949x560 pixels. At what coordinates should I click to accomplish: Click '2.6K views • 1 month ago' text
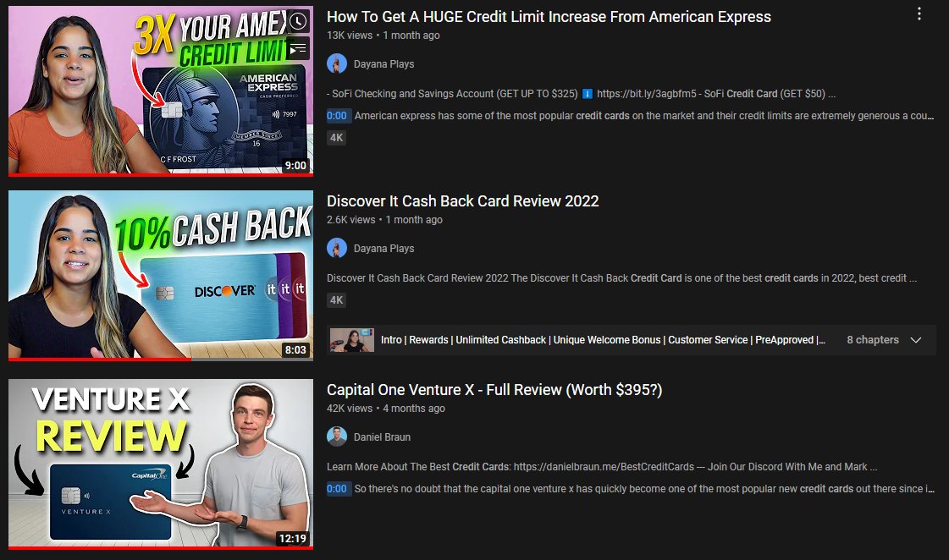click(x=384, y=220)
